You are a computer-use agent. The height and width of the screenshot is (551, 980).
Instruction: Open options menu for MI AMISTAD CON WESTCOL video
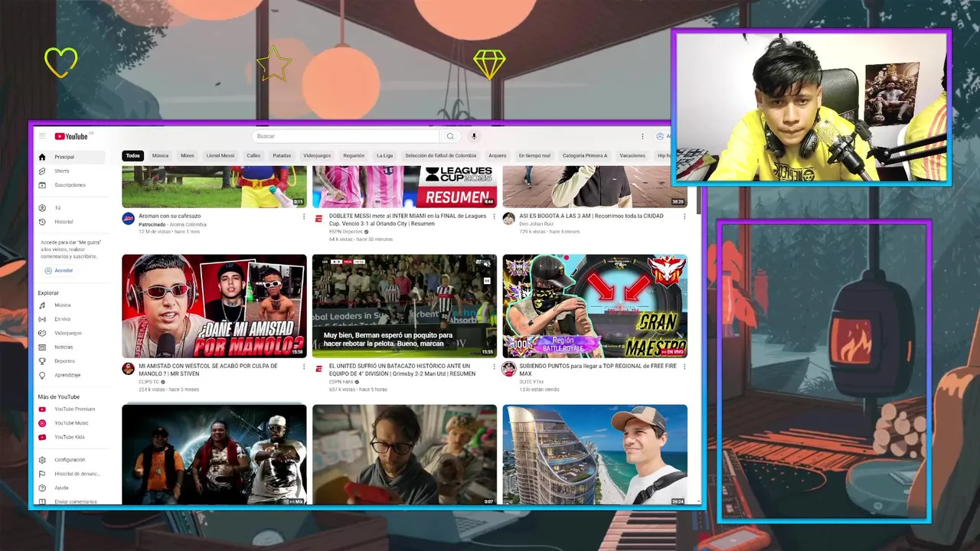(304, 367)
